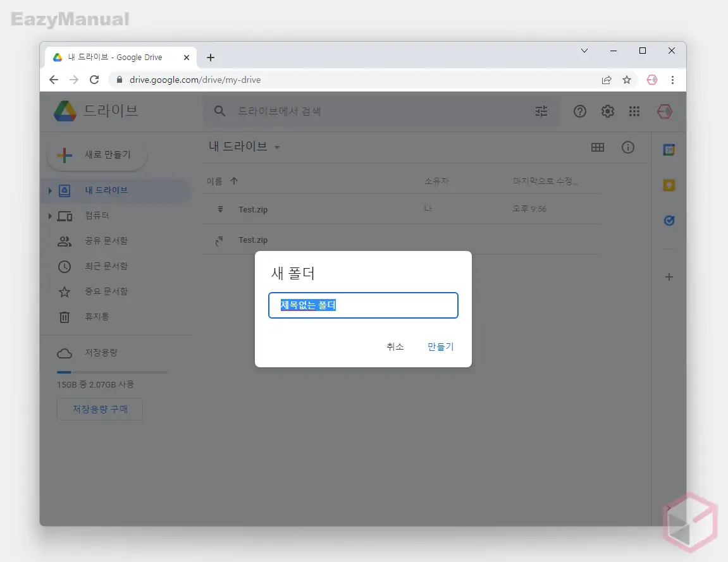This screenshot has width=728, height=562.
Task: Switch to grid view layout
Action: 598,147
